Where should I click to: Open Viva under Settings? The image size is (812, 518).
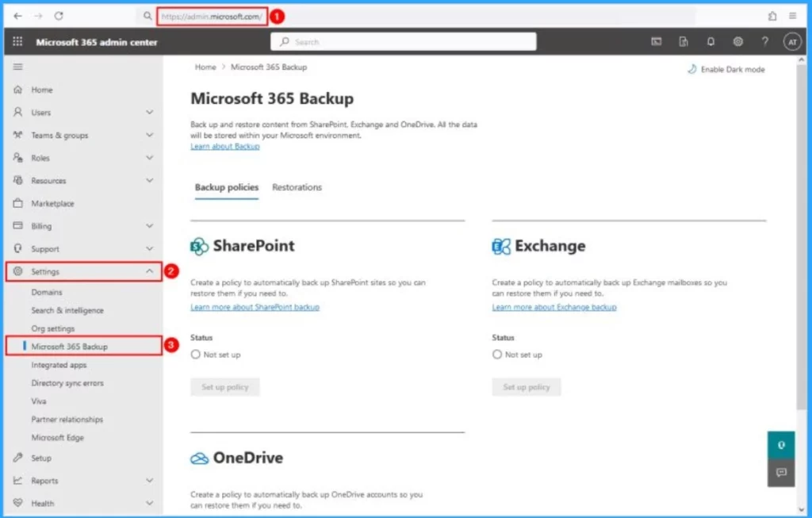(38, 401)
